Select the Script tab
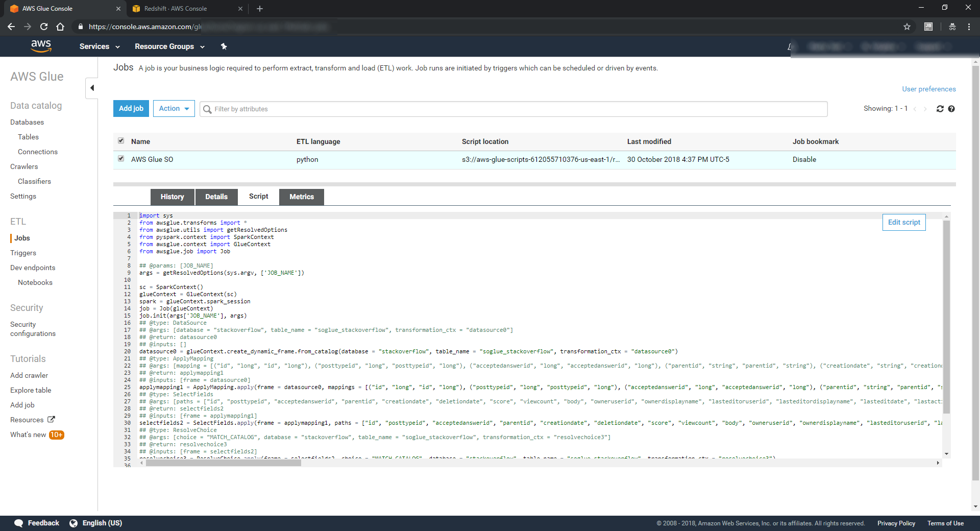This screenshot has height=531, width=980. 259,197
